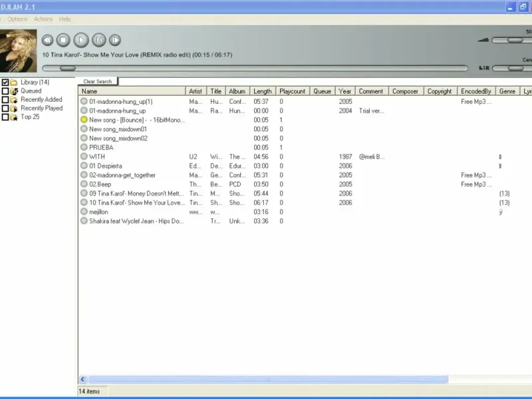Open the Help menu
This screenshot has height=399, width=532.
pyautogui.click(x=65, y=19)
